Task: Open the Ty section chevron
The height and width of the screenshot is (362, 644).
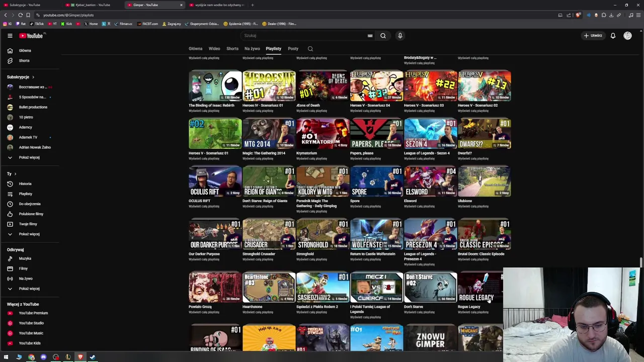Action: pos(15,173)
